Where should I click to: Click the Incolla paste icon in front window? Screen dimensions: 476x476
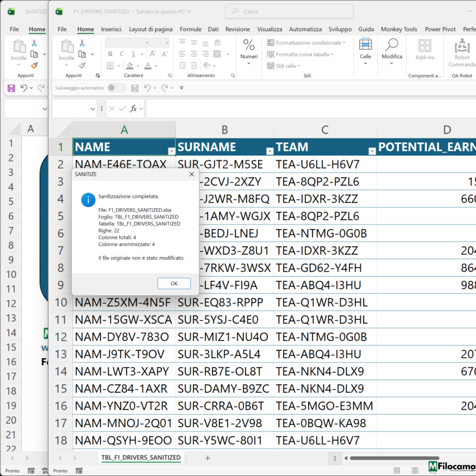pos(66,46)
